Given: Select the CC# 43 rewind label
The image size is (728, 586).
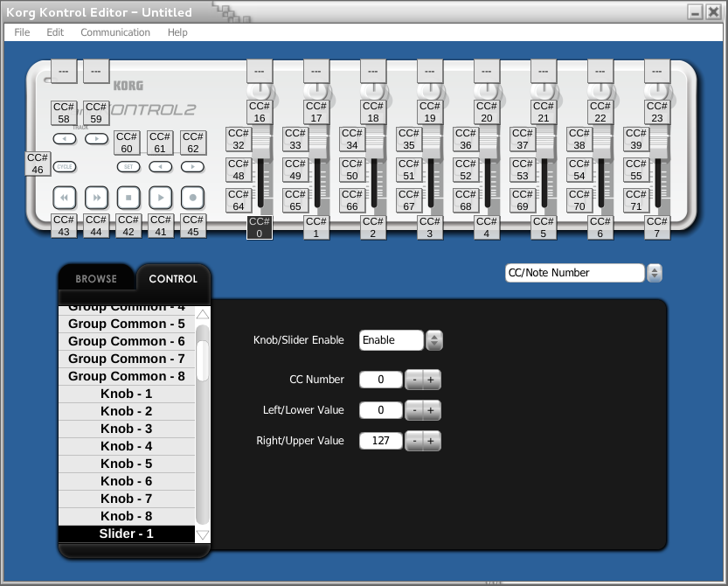Looking at the screenshot, I should coord(64,226).
